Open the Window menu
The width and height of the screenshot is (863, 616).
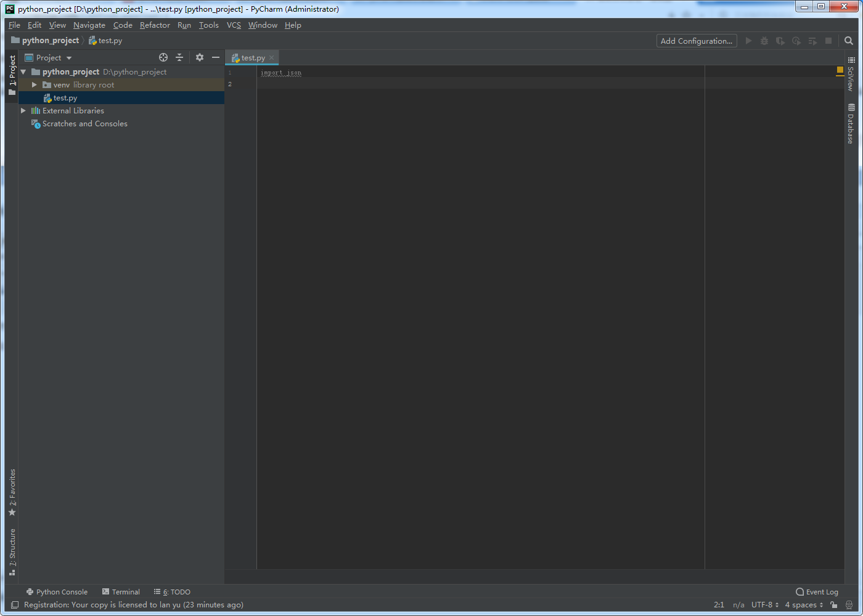click(x=263, y=25)
